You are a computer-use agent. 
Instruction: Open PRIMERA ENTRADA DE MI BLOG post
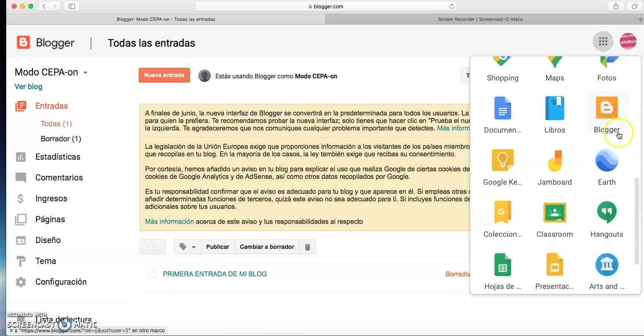click(x=215, y=274)
